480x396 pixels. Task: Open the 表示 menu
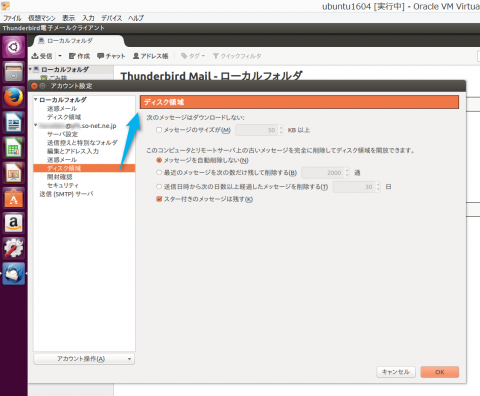(x=68, y=18)
